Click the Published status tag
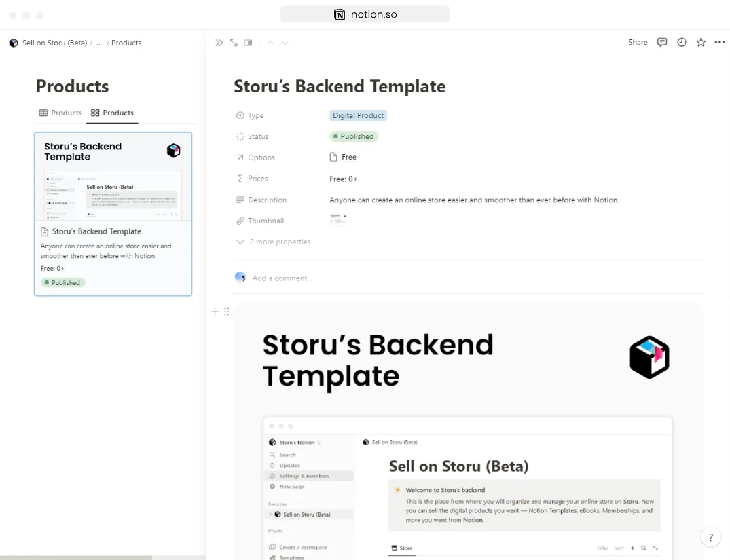730x560 pixels. pos(354,136)
